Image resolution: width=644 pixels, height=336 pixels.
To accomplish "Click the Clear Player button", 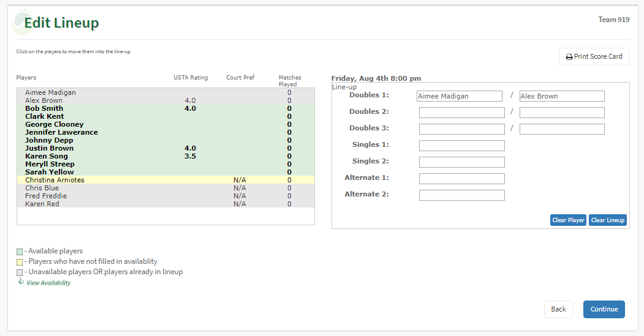I will point(568,220).
